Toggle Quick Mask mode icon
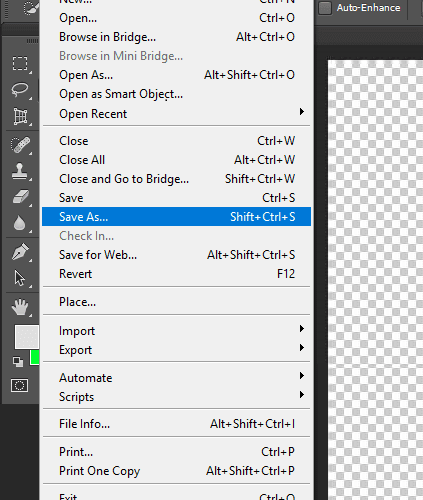423x500 pixels. point(19,386)
